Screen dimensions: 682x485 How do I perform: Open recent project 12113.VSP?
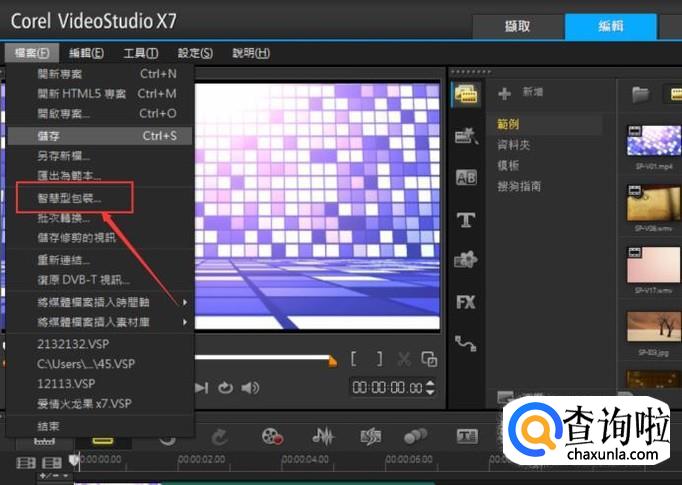pos(100,384)
